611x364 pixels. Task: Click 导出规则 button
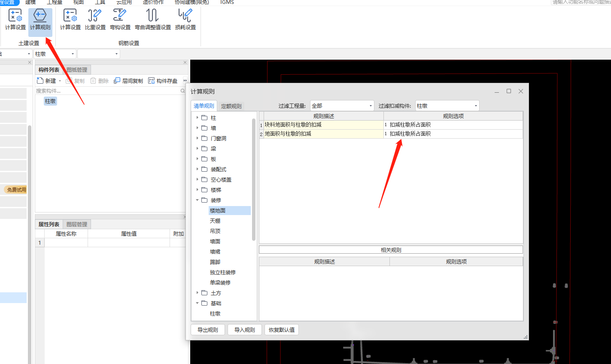pyautogui.click(x=208, y=330)
